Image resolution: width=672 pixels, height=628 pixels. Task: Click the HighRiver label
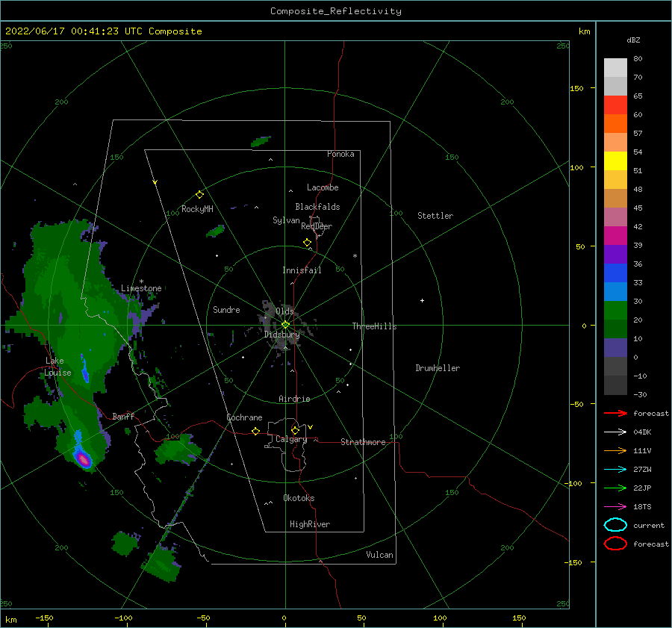[310, 524]
